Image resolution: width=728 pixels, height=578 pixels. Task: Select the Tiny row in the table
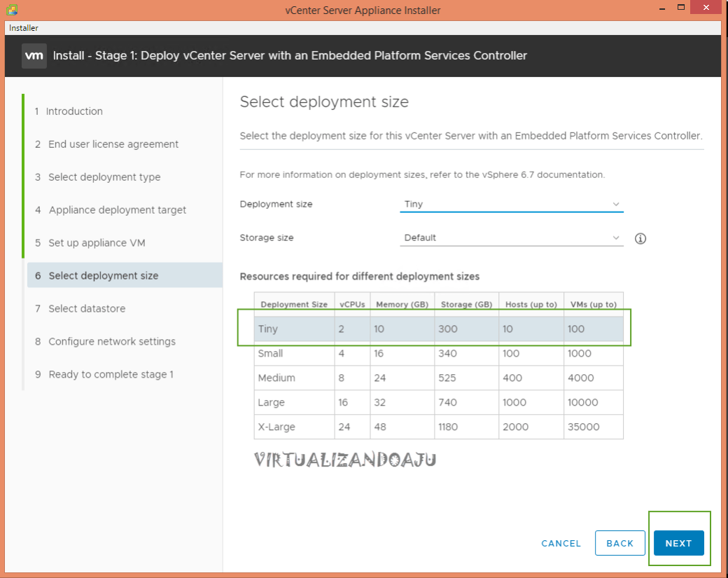[x=438, y=329]
